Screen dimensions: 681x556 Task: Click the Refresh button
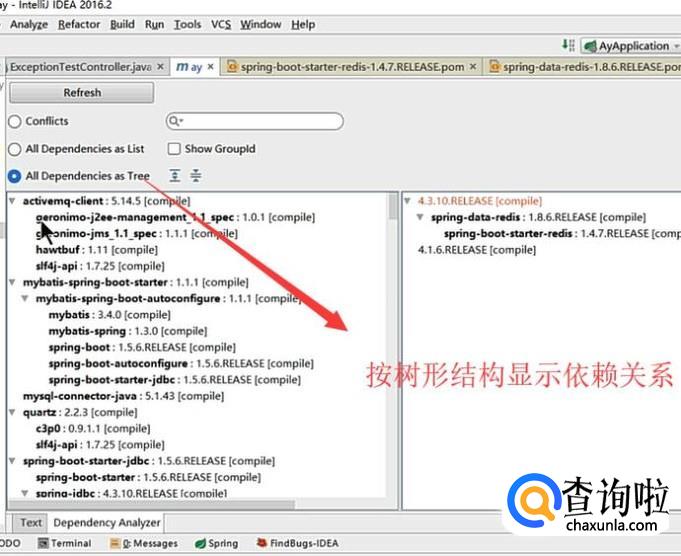(82, 93)
